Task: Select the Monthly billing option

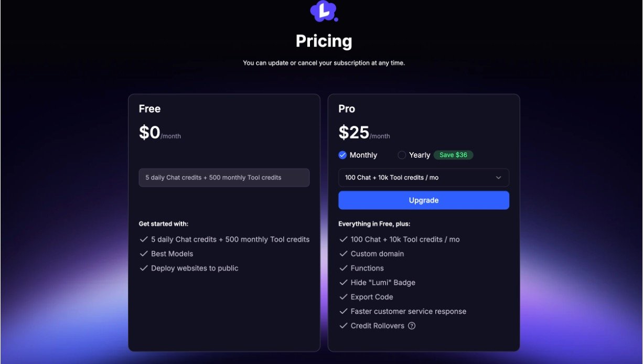Action: point(343,155)
